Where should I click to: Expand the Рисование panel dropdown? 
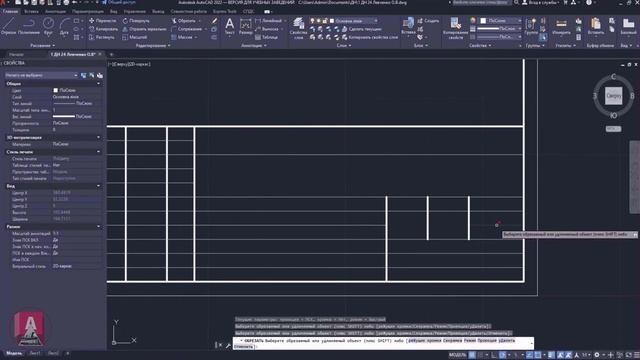tap(42, 45)
